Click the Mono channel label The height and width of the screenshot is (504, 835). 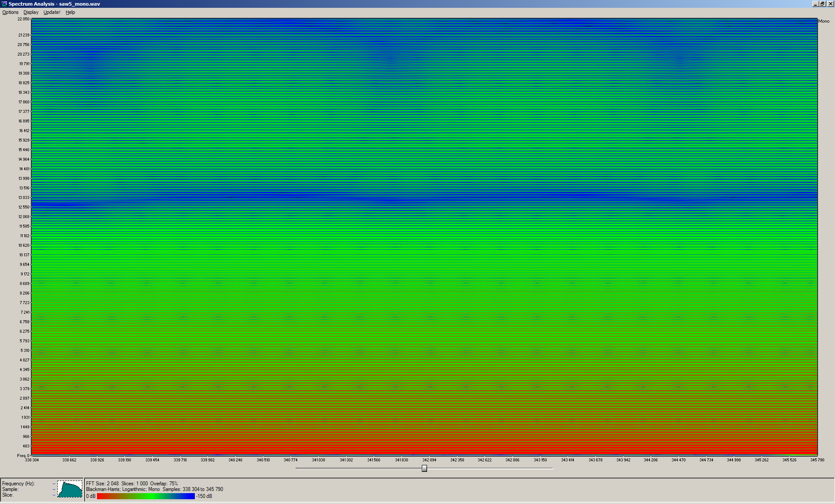pos(824,21)
